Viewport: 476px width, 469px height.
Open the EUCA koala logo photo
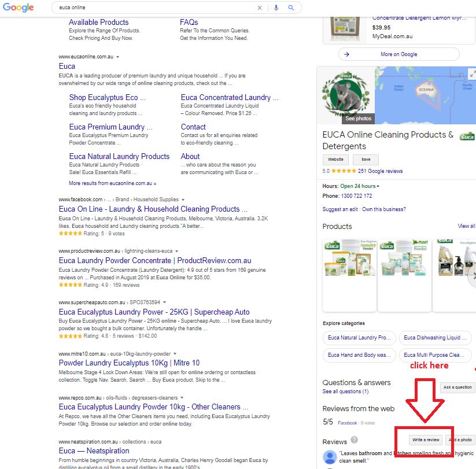(346, 95)
